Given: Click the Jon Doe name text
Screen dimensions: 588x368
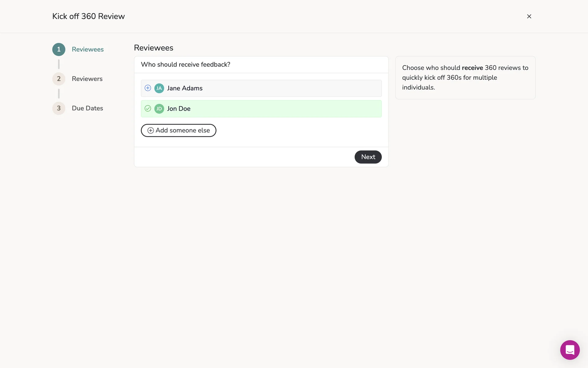Looking at the screenshot, I should (179, 109).
